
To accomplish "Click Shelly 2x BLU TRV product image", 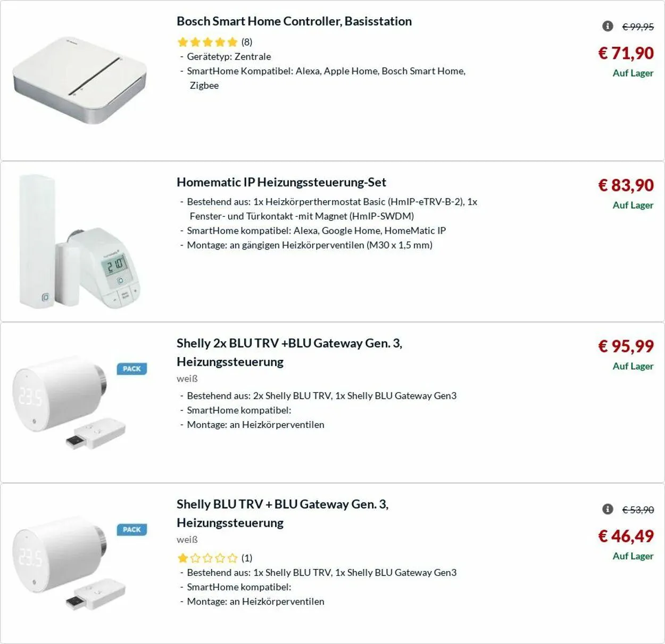I will coord(69,402).
